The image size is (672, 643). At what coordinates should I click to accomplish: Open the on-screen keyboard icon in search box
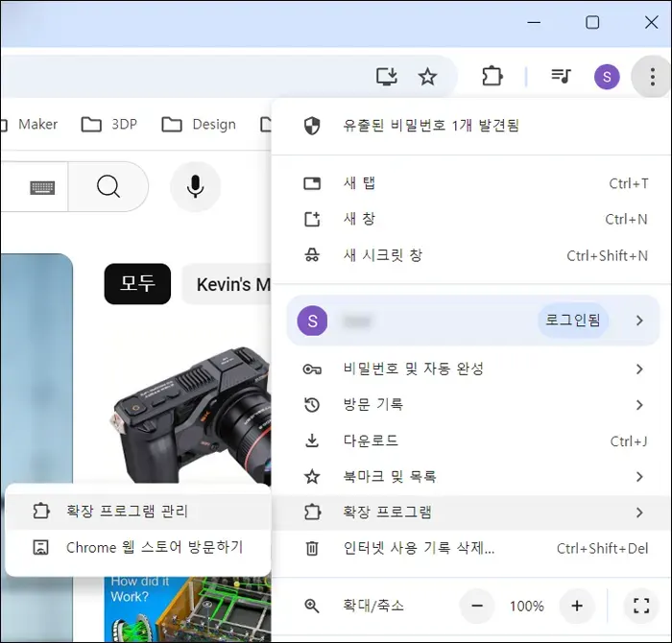(42, 187)
